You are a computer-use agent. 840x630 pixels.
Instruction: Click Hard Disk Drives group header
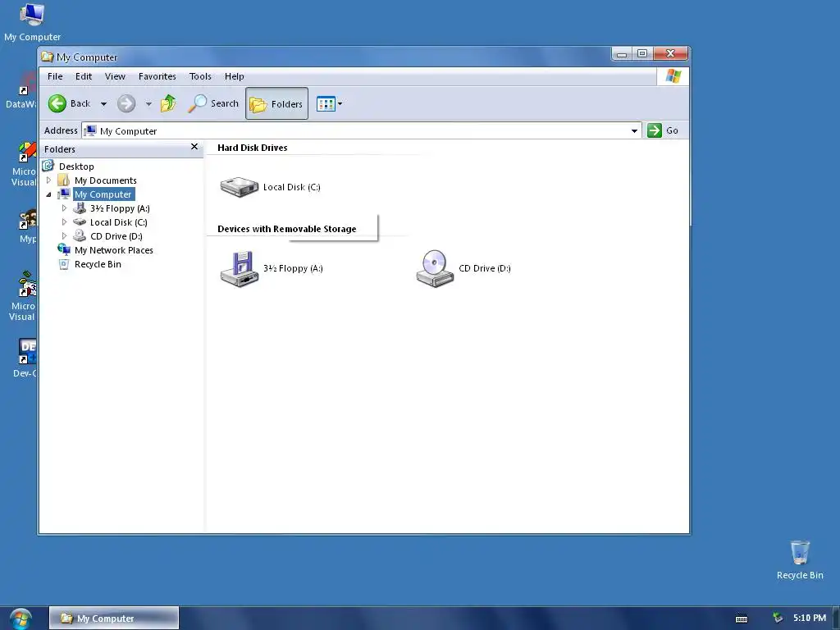coord(253,148)
